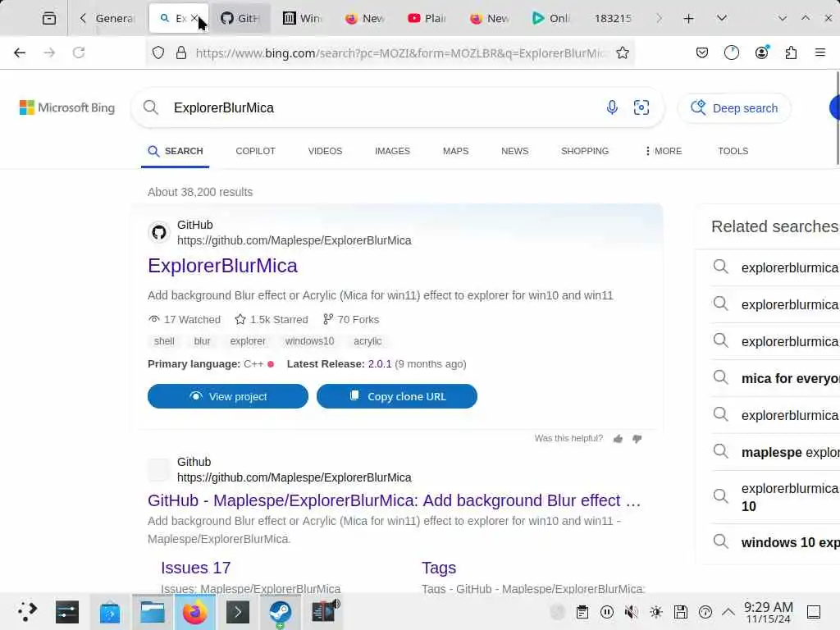The height and width of the screenshot is (630, 840).
Task: Select 'maplespe explor' related search
Action: 776,452
